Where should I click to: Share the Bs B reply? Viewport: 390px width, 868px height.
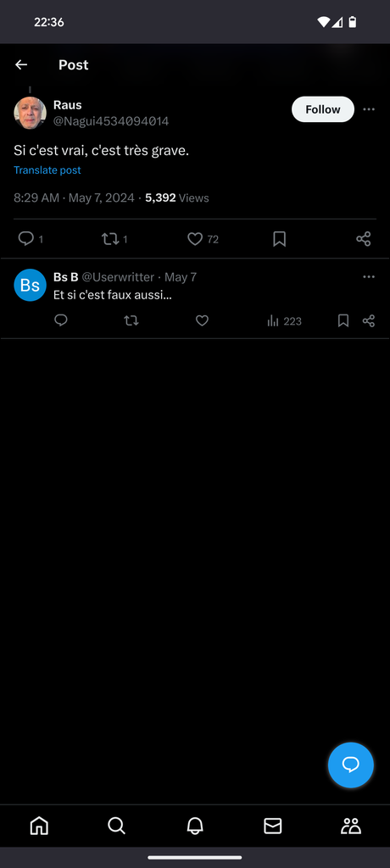(369, 320)
